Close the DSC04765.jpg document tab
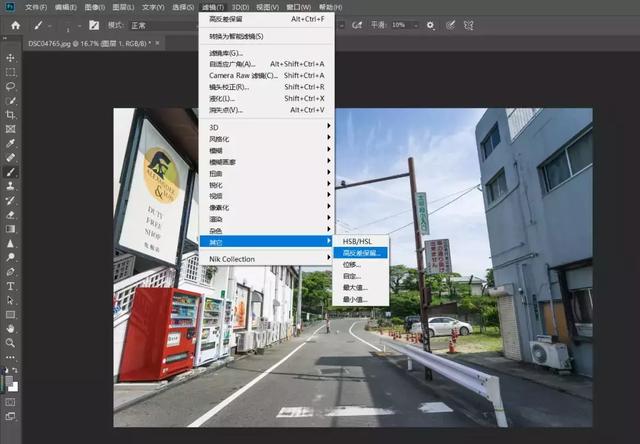This screenshot has height=444, width=640. 158,43
